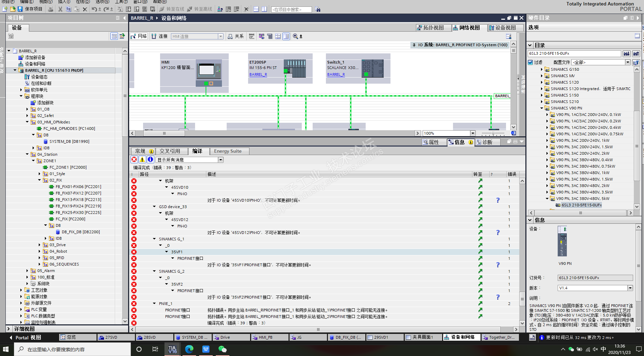This screenshot has height=356, width=644.
Task: Click the search upward icon in hardware catalog
Action: point(636,53)
